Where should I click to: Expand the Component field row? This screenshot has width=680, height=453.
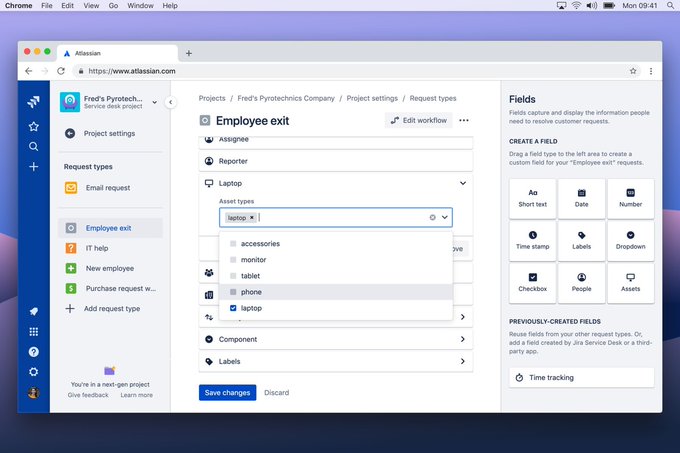pos(336,339)
